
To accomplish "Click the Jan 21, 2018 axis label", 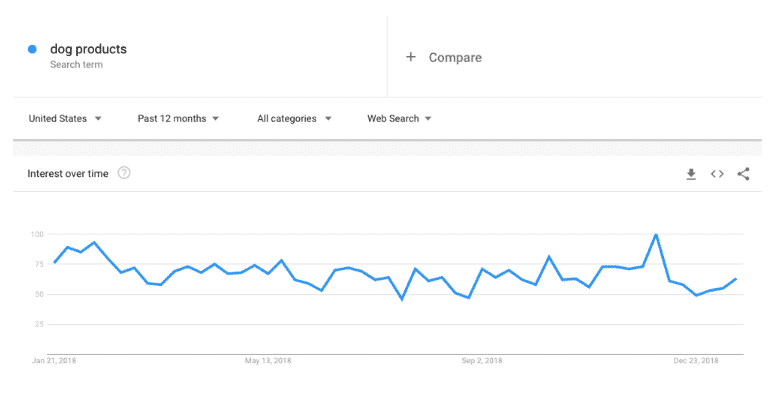I will (54, 361).
